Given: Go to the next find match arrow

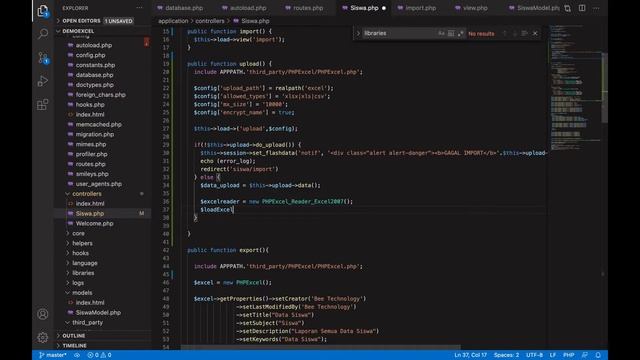Looking at the screenshot, I should pos(515,33).
